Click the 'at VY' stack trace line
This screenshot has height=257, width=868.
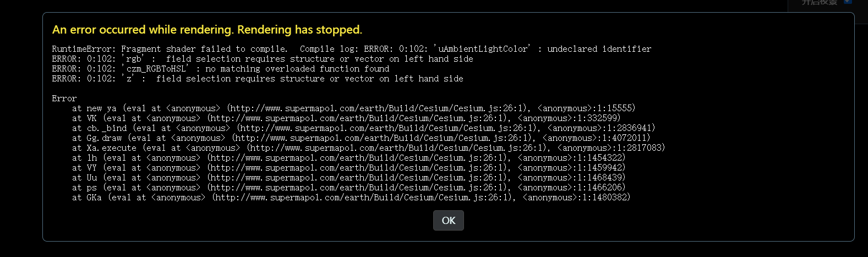348,168
